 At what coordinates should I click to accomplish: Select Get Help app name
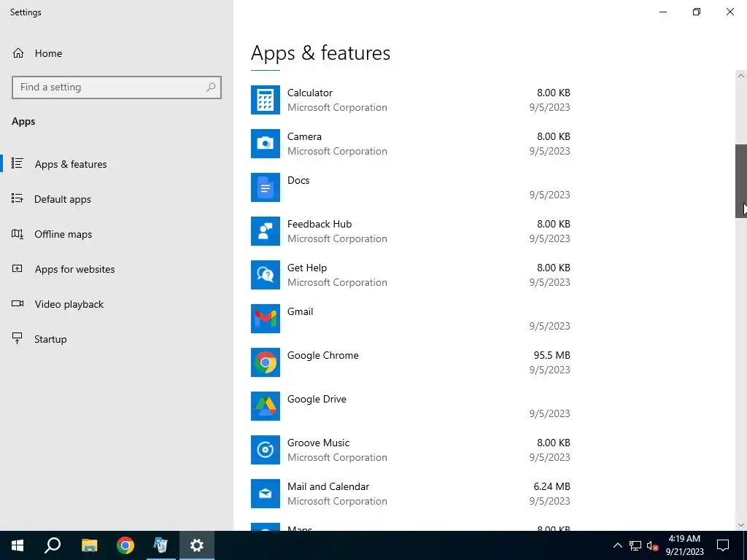point(307,268)
